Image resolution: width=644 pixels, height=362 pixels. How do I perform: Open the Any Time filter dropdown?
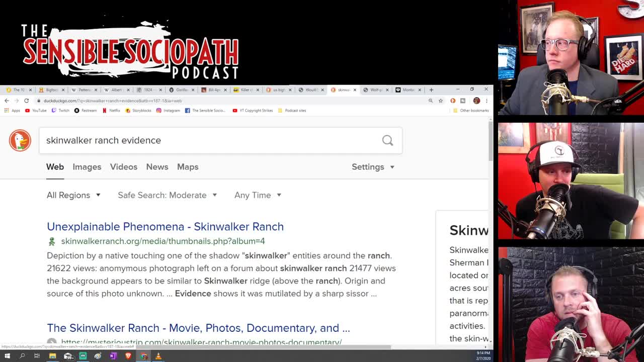[x=258, y=195]
